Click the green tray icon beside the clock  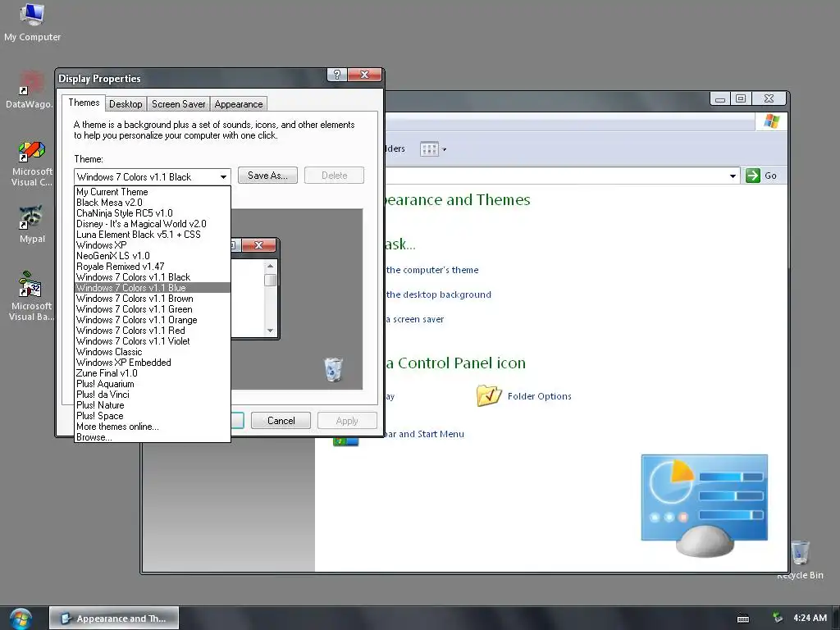coord(778,618)
